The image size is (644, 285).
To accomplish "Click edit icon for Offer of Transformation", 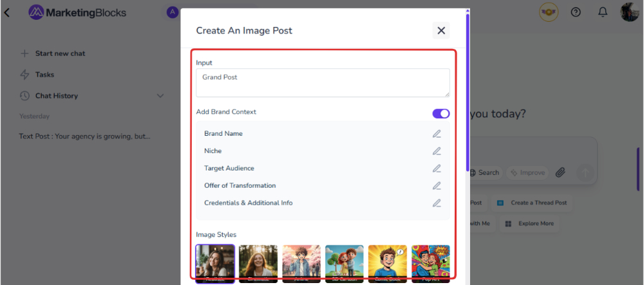I will point(437,186).
